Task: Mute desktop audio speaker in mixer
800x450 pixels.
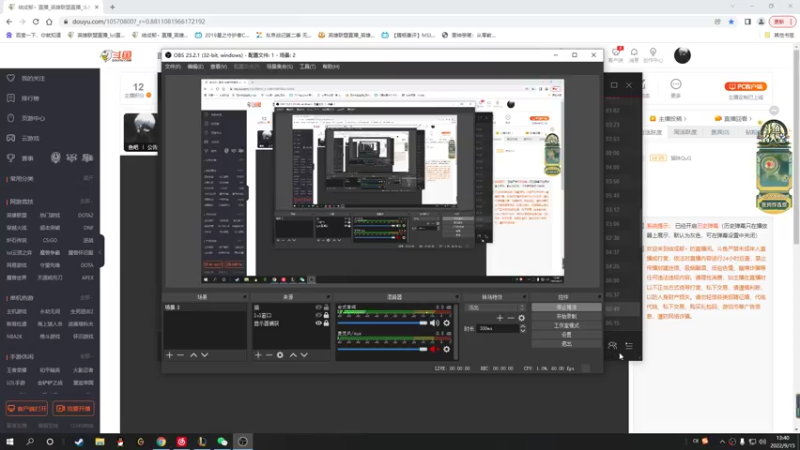Action: click(434, 323)
